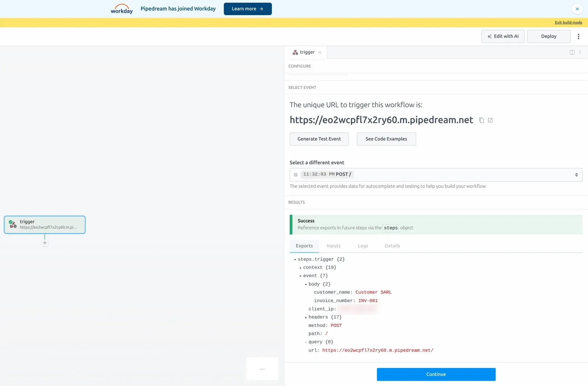The height and width of the screenshot is (386, 588).
Task: Click the trigger tab webhook icon
Action: (x=295, y=53)
